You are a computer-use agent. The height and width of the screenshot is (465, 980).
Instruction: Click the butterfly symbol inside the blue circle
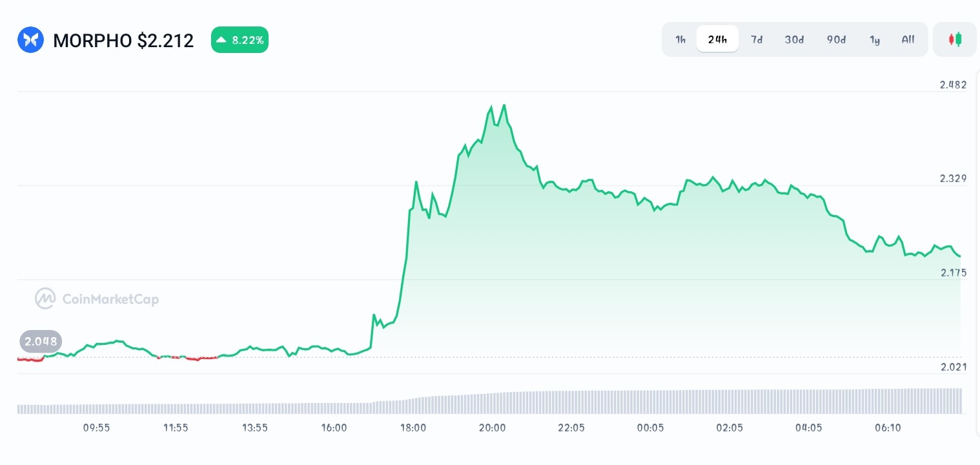[x=30, y=39]
